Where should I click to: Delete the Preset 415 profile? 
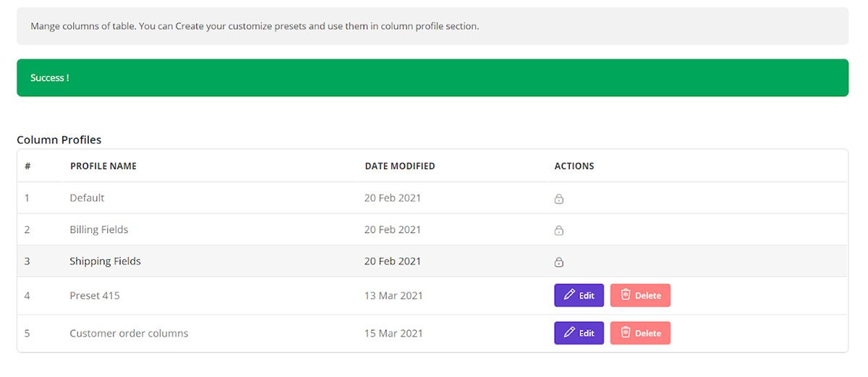point(640,295)
